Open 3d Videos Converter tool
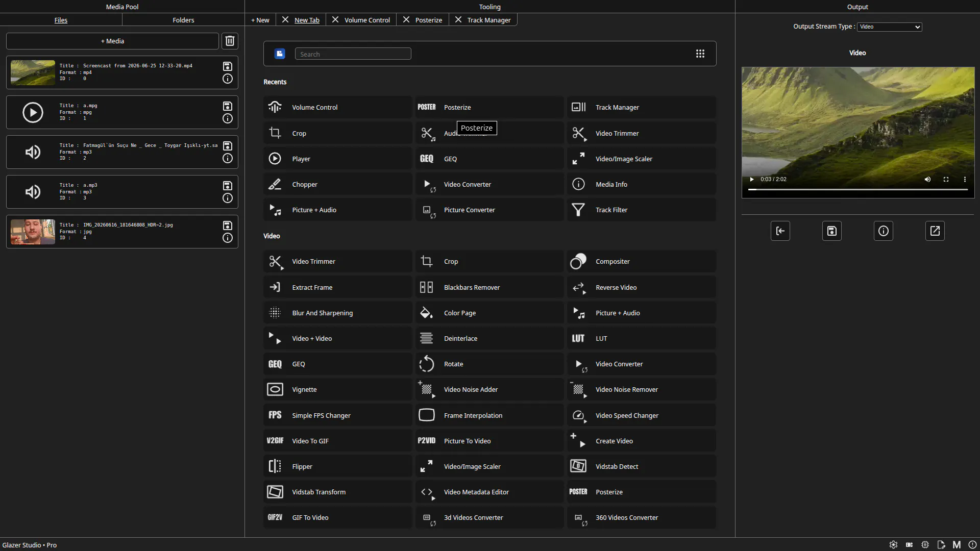The image size is (980, 551). point(489,517)
